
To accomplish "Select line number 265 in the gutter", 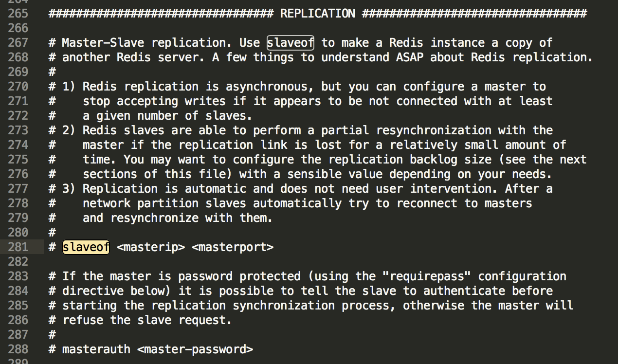I will tap(18, 14).
